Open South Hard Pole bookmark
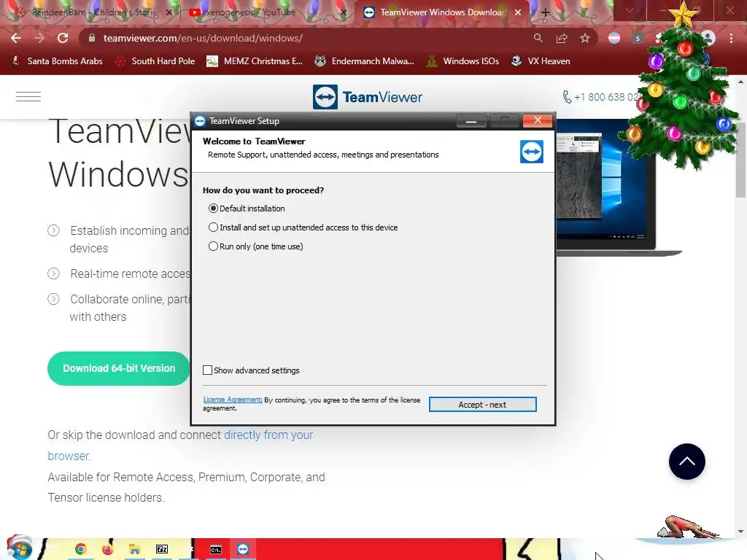The width and height of the screenshot is (747, 560). (x=155, y=61)
